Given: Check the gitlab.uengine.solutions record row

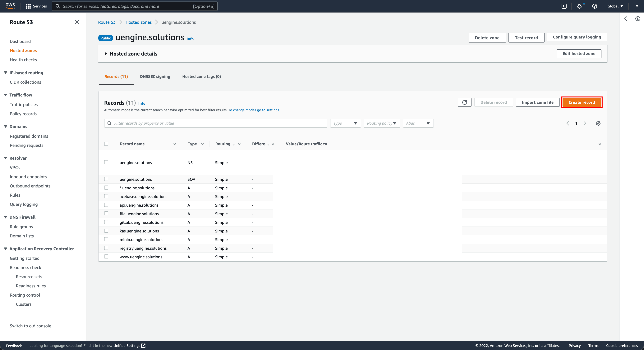Looking at the screenshot, I should pos(106,222).
